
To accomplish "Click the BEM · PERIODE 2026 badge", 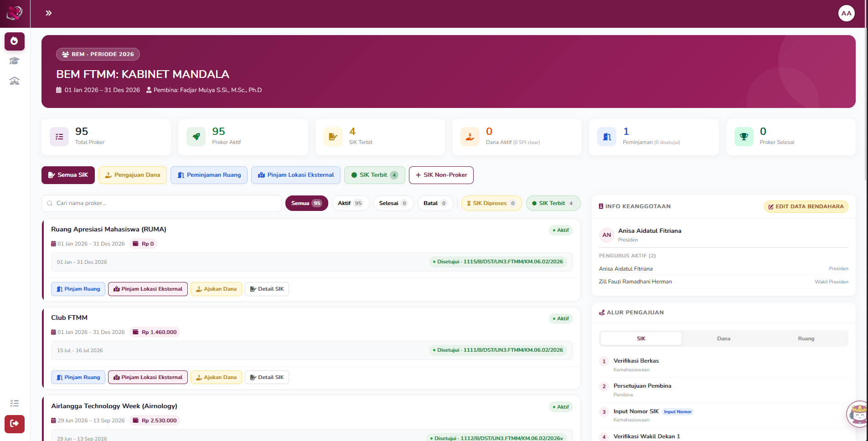I will [98, 54].
